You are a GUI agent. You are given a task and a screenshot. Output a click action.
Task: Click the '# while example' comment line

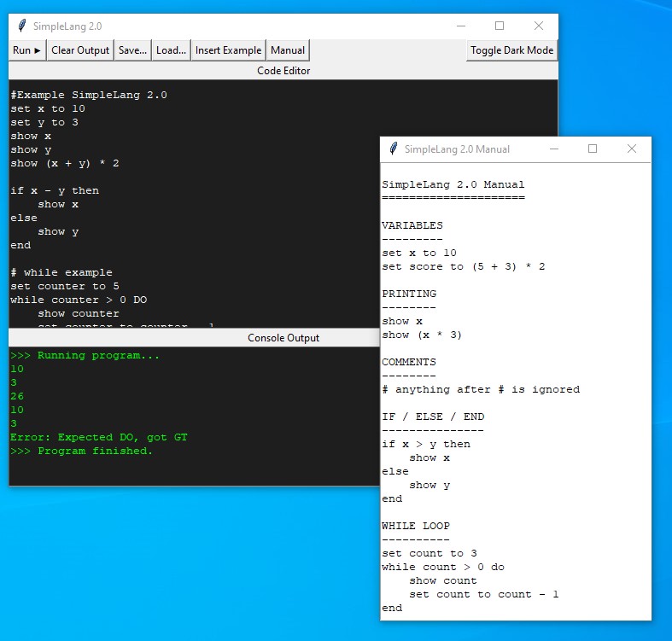click(x=61, y=272)
